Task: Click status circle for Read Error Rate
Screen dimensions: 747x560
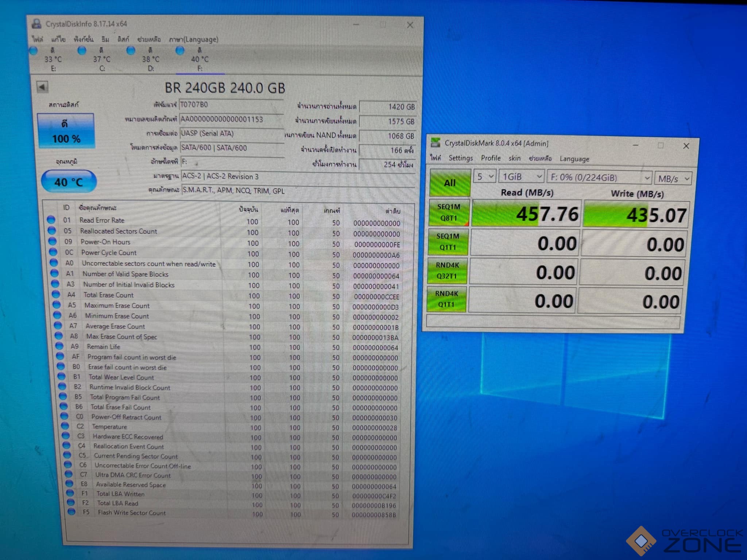Action: 51,219
